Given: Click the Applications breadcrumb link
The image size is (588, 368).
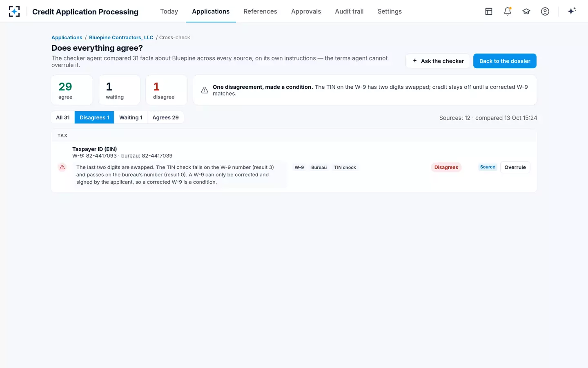Looking at the screenshot, I should (x=67, y=38).
